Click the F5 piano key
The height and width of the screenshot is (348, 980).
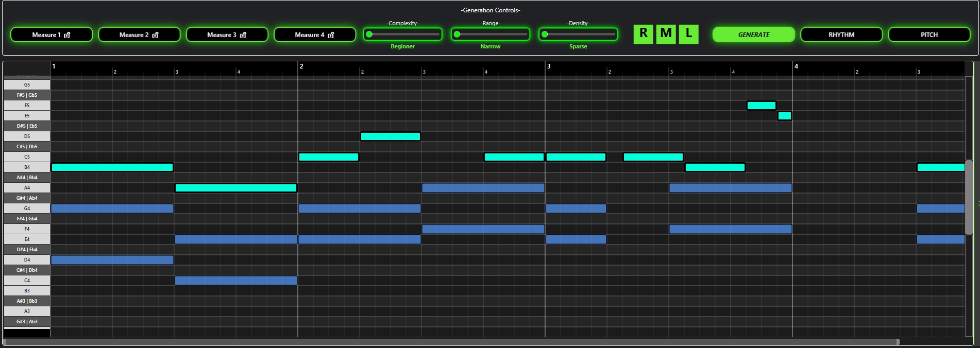[x=27, y=105]
